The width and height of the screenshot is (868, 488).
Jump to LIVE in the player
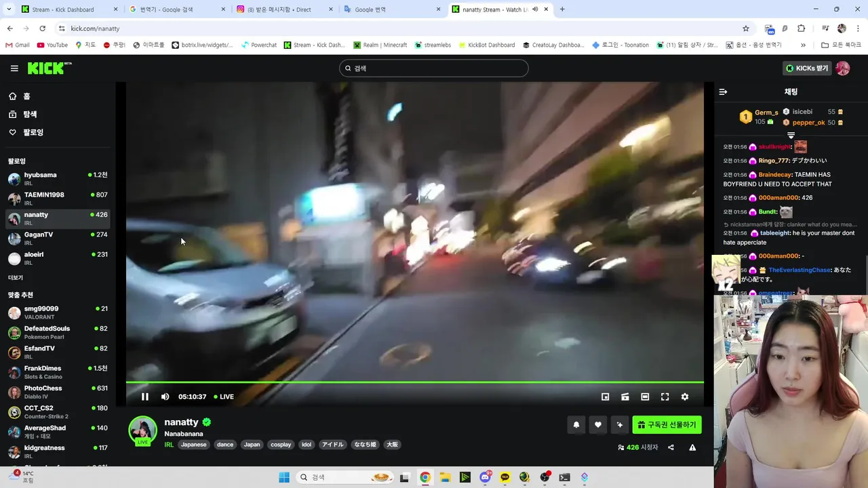224,396
